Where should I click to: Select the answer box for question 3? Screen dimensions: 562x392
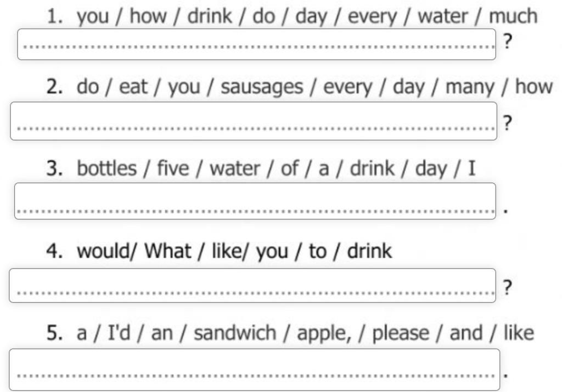tap(255, 201)
